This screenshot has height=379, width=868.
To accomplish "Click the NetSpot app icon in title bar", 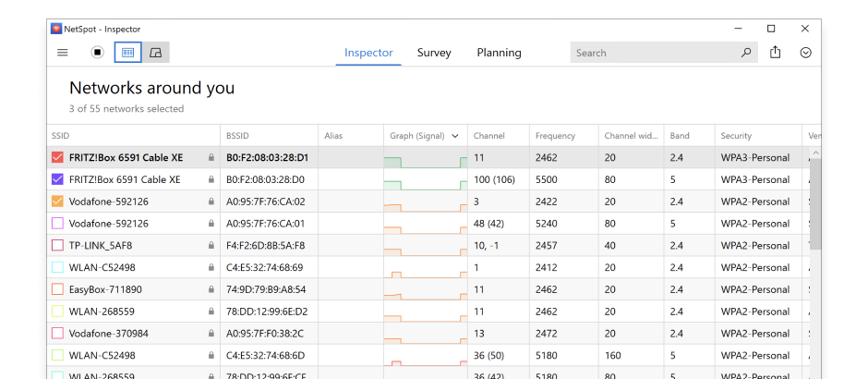I will click(55, 29).
